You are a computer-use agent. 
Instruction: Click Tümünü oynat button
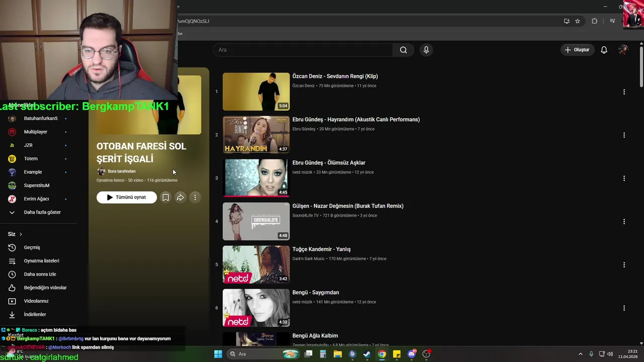click(x=127, y=198)
